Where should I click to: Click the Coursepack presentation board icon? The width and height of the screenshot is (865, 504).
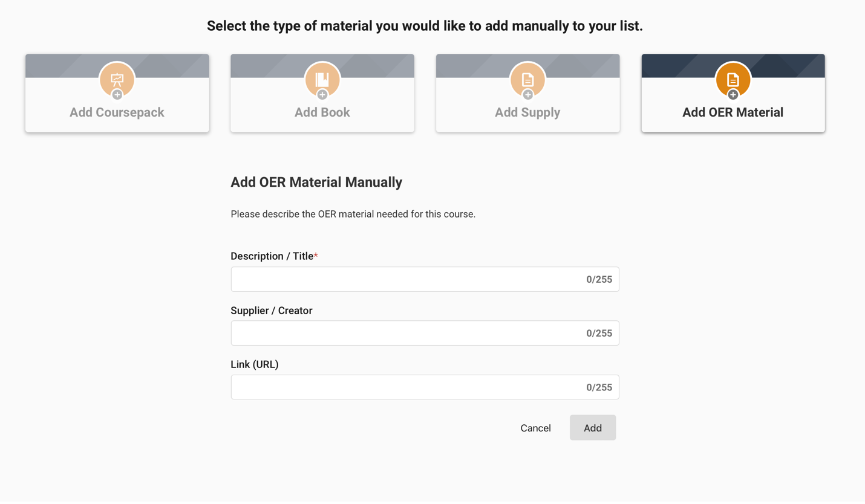point(117,79)
